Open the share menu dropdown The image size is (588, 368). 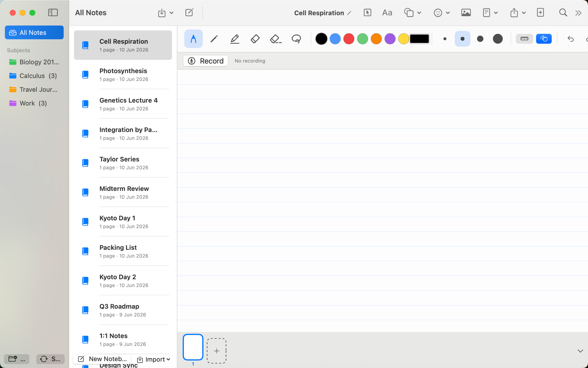pos(518,13)
